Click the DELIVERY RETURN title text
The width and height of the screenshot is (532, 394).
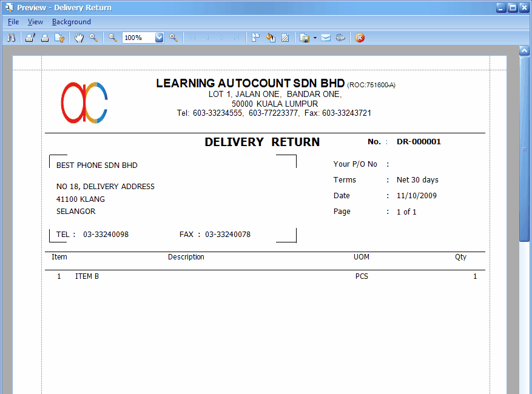(x=262, y=142)
